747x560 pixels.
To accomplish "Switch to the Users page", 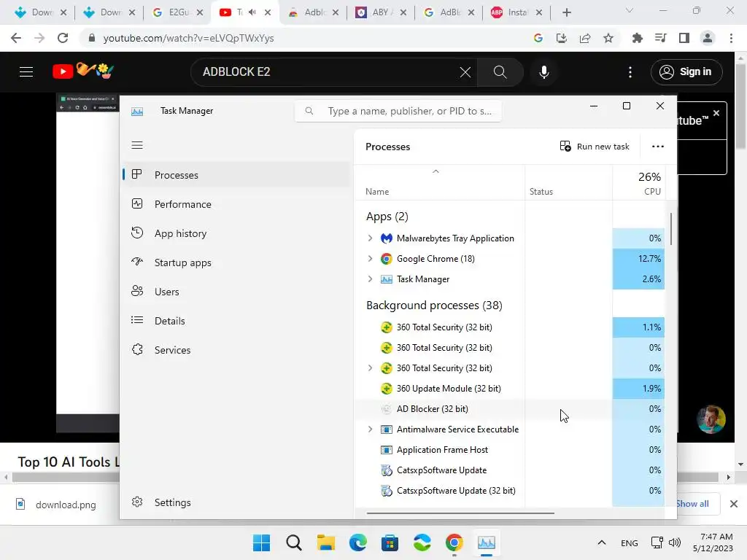I will [236, 292].
